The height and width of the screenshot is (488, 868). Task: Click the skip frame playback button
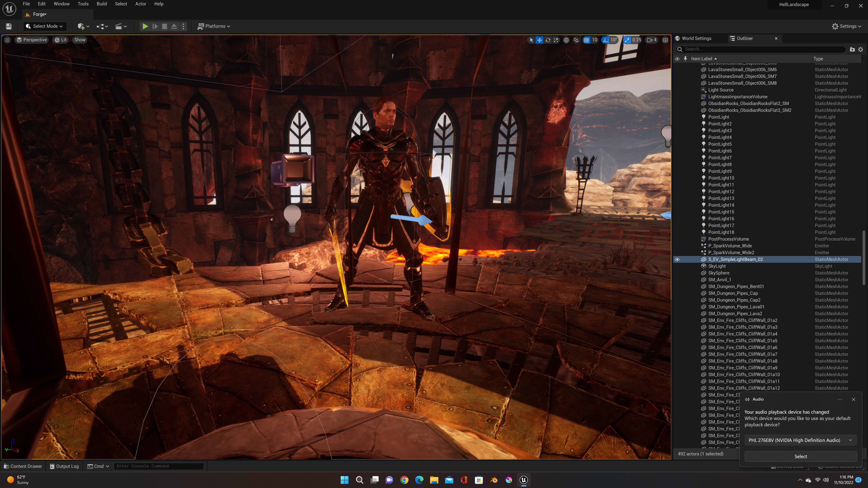coord(155,26)
